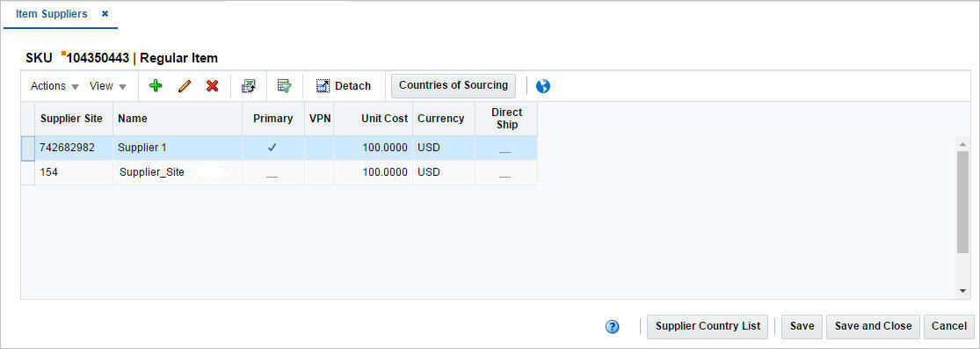Click the Unit Cost column header
980x349 pixels.
(x=374, y=119)
